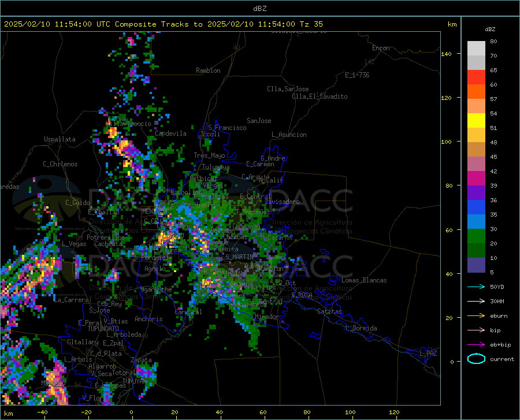The height and width of the screenshot is (420, 520).
Task: Click the Mirador map label
Action: (x=266, y=317)
